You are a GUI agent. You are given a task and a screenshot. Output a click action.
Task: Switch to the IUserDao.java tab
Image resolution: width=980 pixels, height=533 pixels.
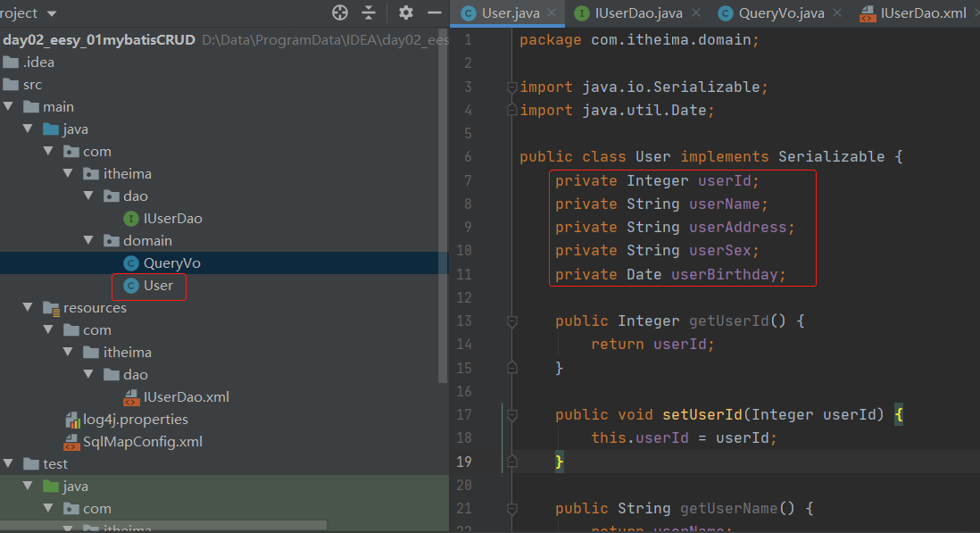pyautogui.click(x=638, y=13)
